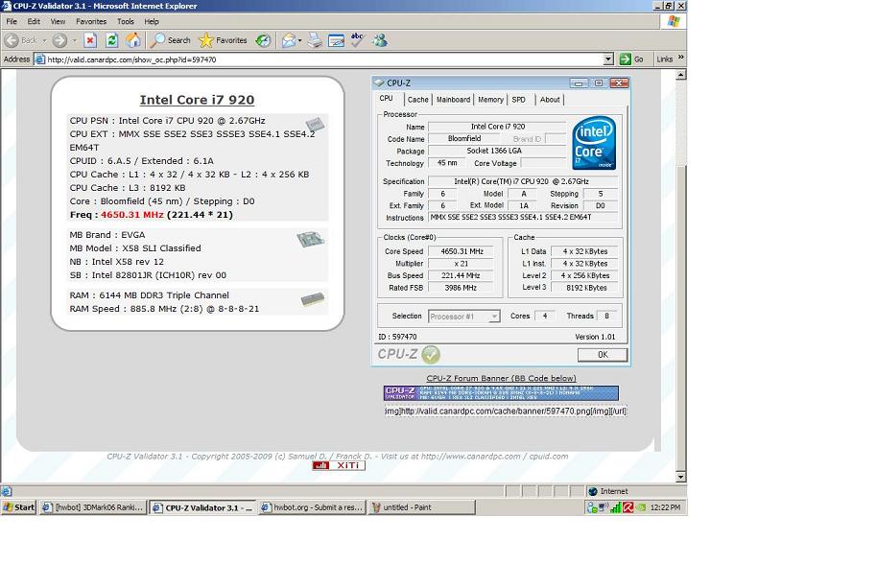Refresh the page with toolbar icon

111,40
